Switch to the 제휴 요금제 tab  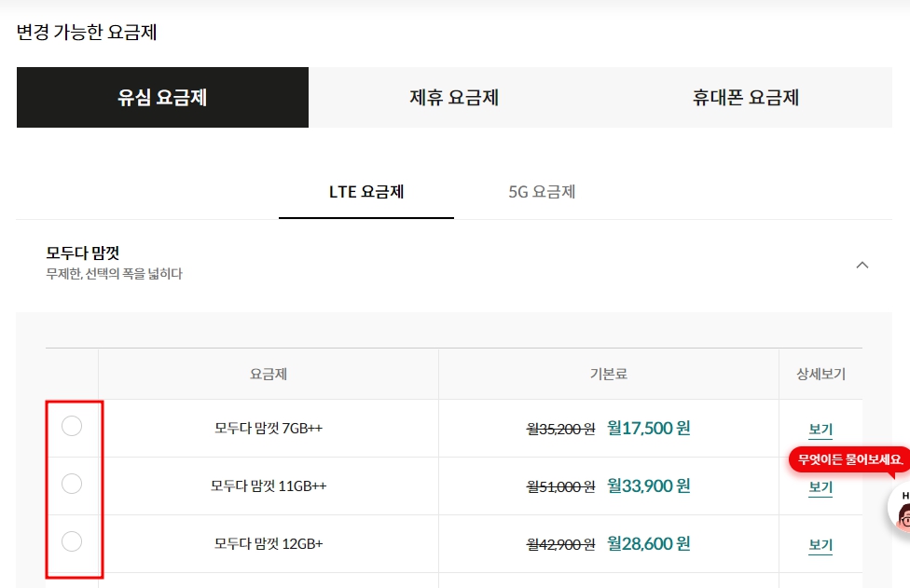(453, 97)
